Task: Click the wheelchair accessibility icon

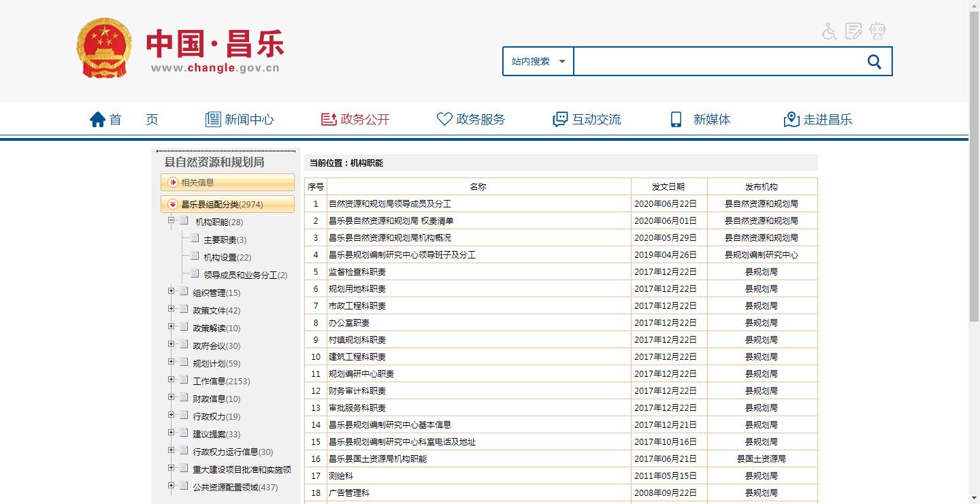Action: pos(829,31)
